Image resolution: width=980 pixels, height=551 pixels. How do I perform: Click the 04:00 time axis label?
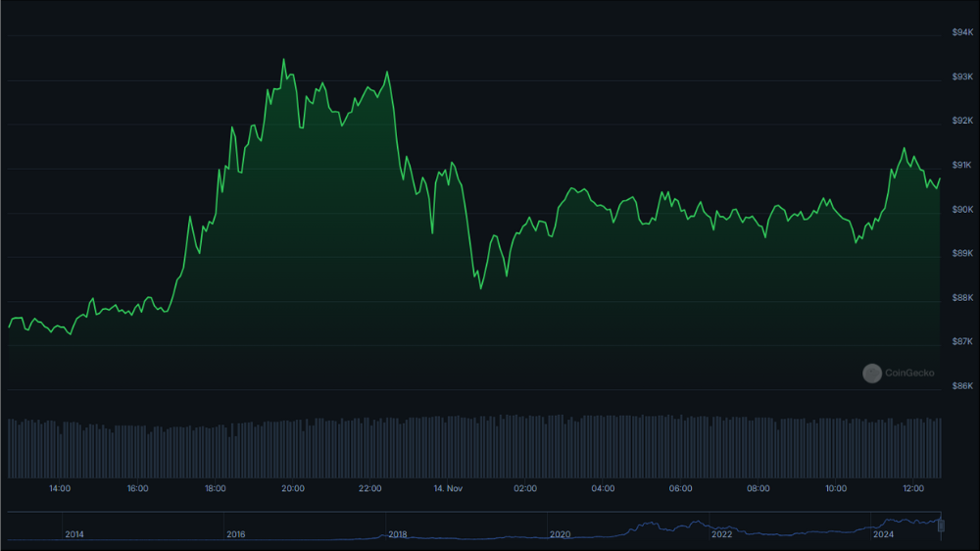(x=603, y=488)
